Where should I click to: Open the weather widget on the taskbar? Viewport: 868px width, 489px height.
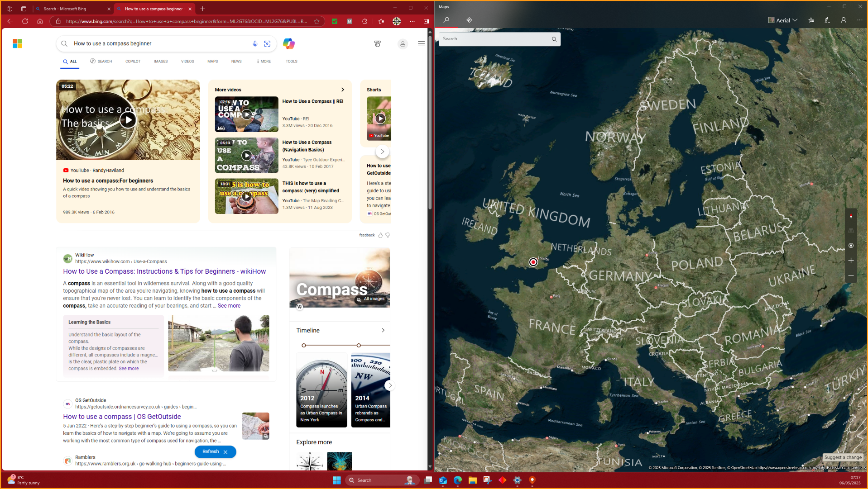point(24,480)
